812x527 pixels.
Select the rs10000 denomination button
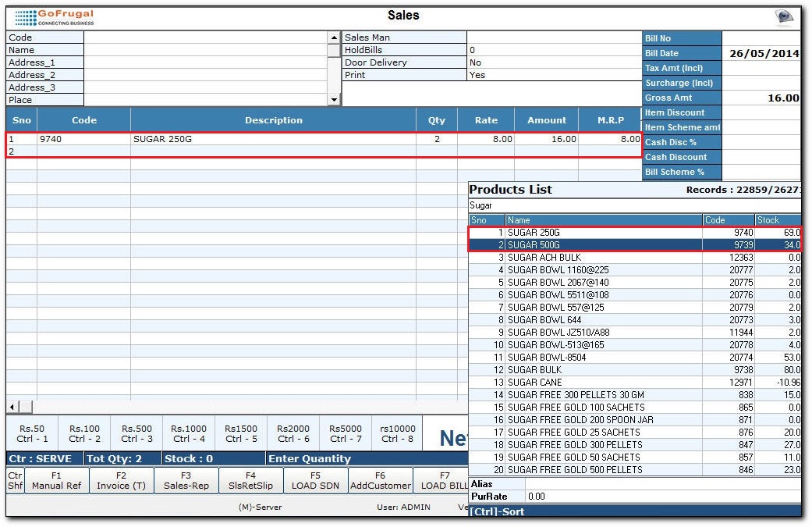[397, 433]
